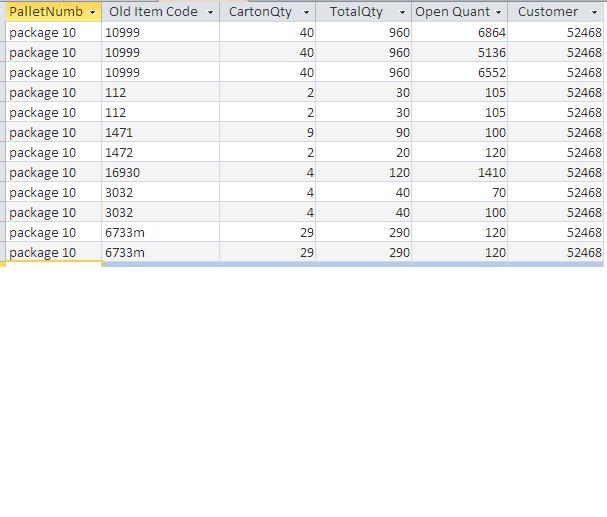Click TotalQty cell 20
607x517 pixels.
[363, 152]
